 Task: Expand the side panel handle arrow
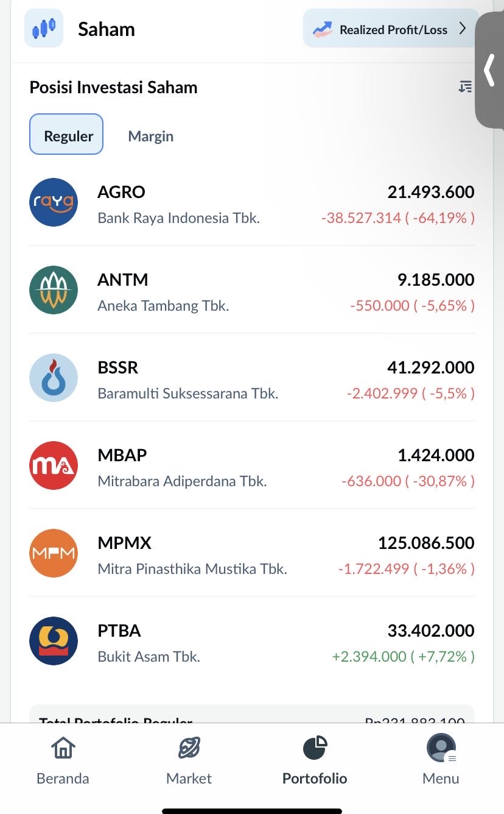click(489, 70)
